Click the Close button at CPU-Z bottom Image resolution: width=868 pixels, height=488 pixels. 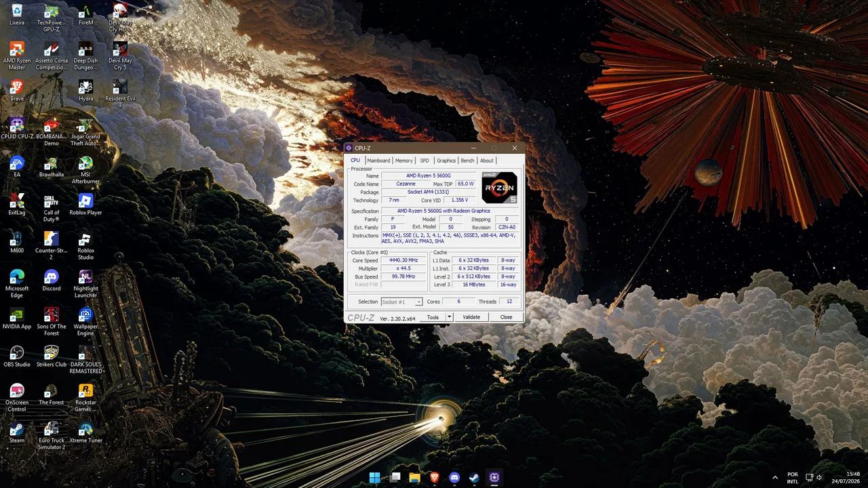click(x=507, y=317)
